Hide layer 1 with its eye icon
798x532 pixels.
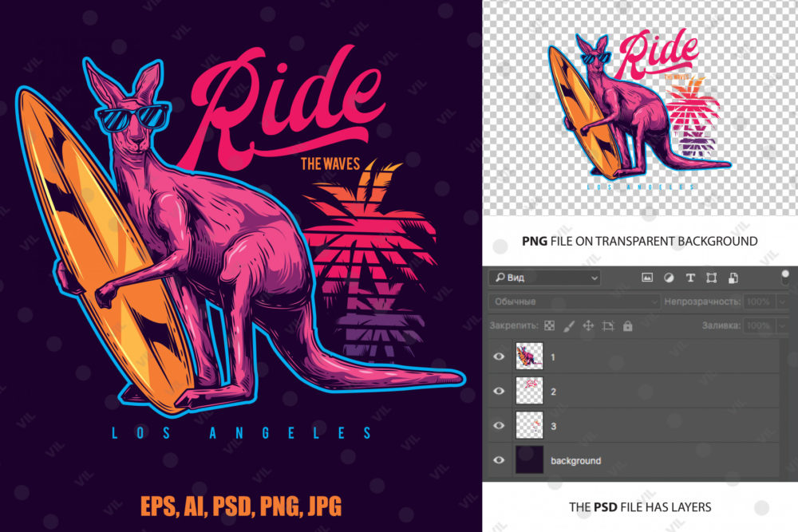[499, 356]
